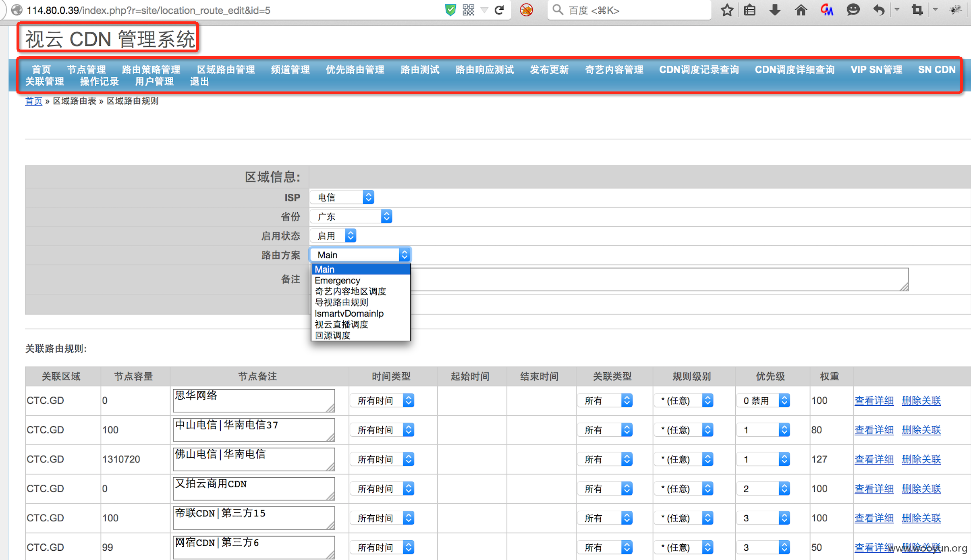
Task: Choose 奇艺内容地区调度 option
Action: (361, 291)
